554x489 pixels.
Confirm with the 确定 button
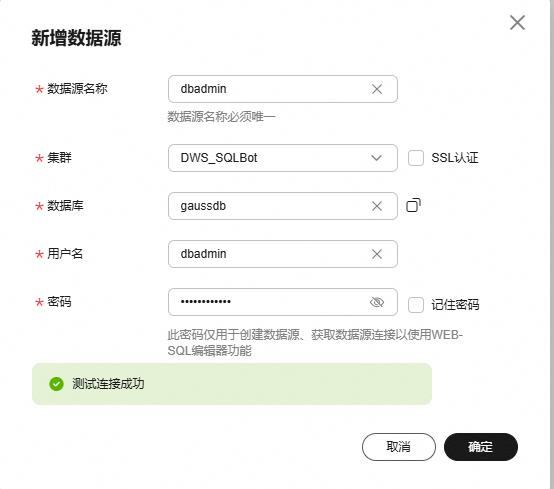pyautogui.click(x=481, y=447)
